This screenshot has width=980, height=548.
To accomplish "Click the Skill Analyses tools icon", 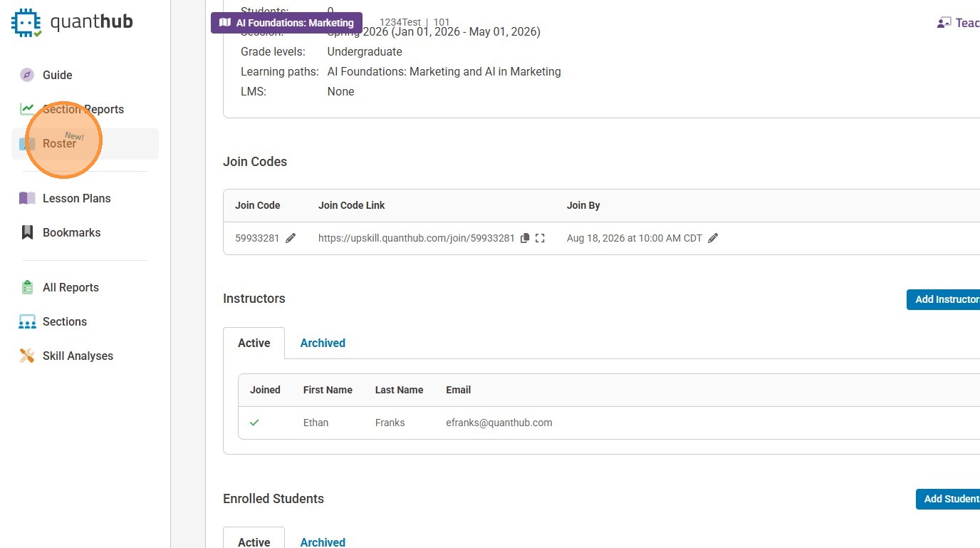I will pyautogui.click(x=27, y=356).
